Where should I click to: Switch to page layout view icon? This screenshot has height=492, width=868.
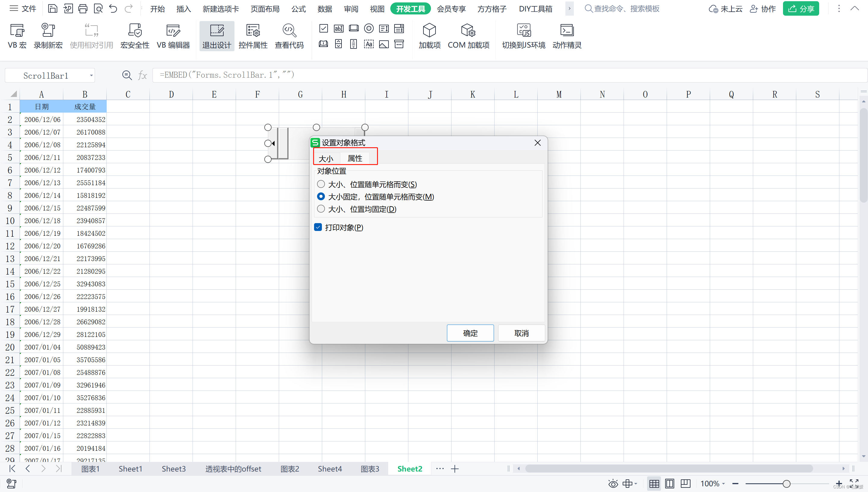(669, 484)
